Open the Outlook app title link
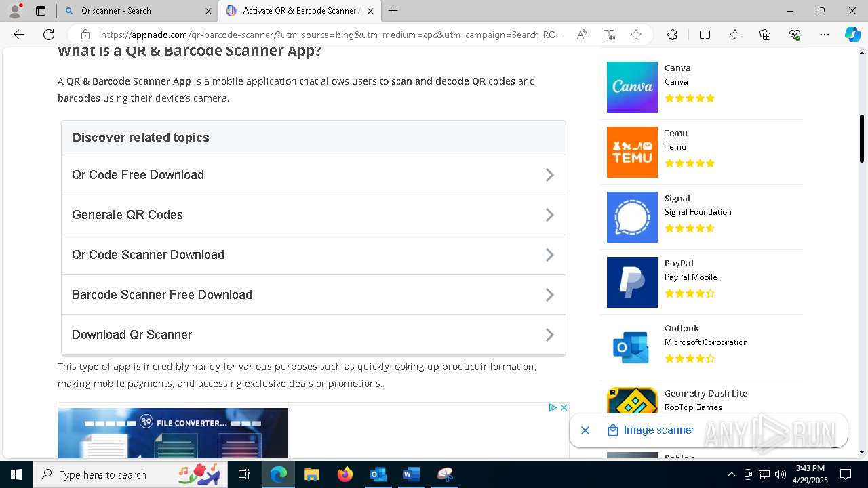Viewport: 868px width, 488px height. [682, 328]
